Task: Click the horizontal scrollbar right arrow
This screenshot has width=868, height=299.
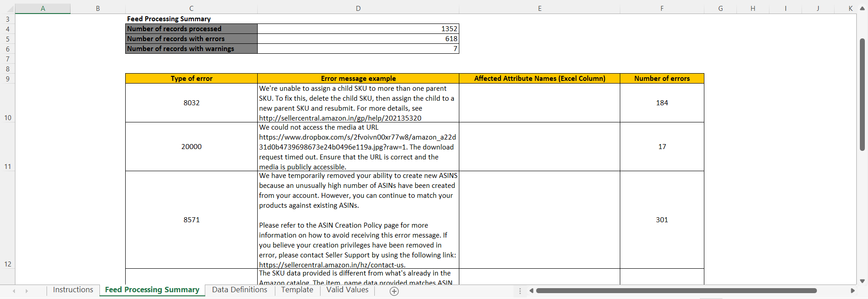Action: 853,291
